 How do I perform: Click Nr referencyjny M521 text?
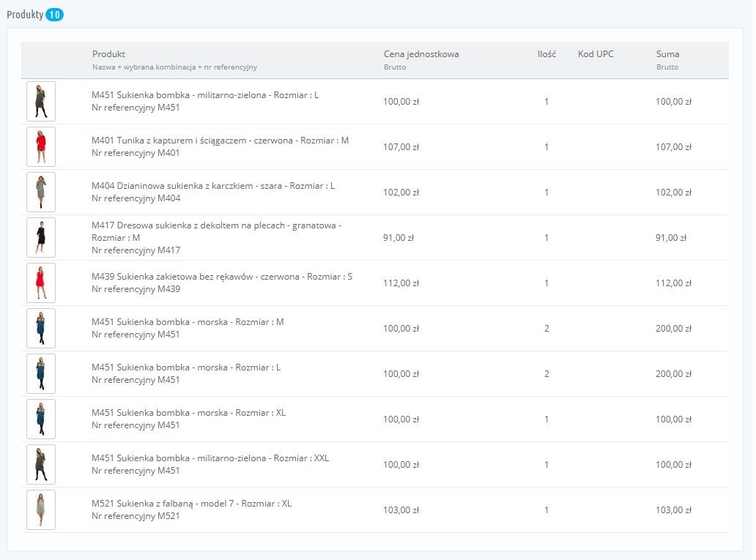click(x=136, y=516)
